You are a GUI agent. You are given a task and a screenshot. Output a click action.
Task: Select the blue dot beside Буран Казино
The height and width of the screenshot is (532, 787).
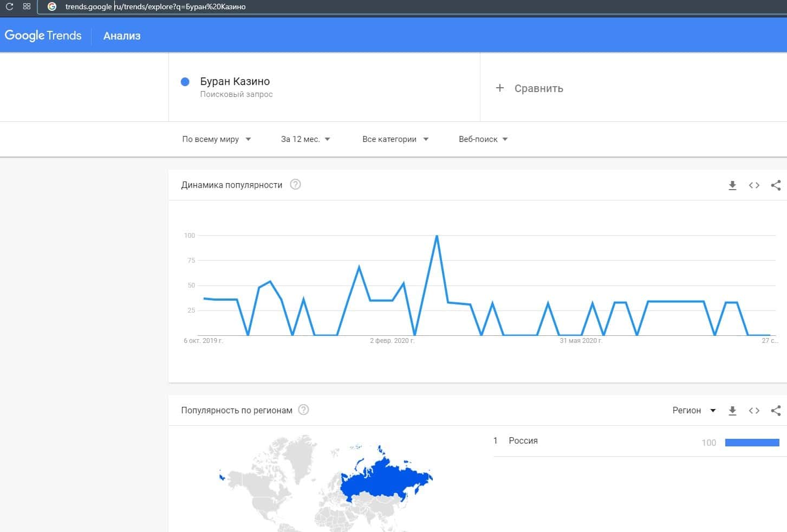pyautogui.click(x=185, y=82)
